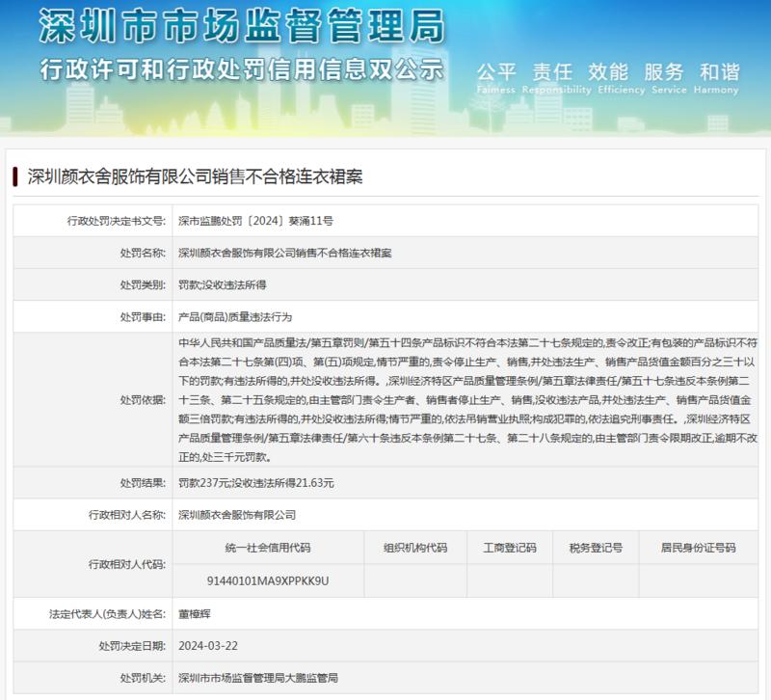
Task: Click the result 罚款237元;没收违法所得21.63元
Action: [x=256, y=483]
